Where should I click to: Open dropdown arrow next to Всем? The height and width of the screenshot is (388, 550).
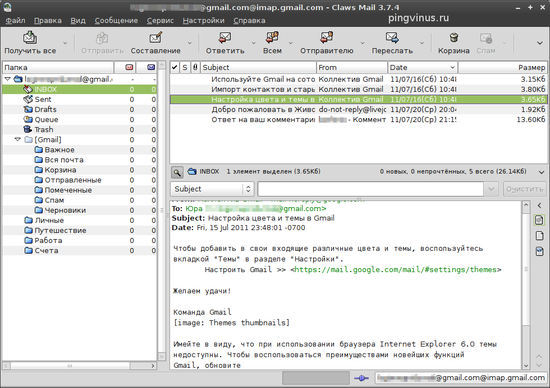pyautogui.click(x=290, y=43)
